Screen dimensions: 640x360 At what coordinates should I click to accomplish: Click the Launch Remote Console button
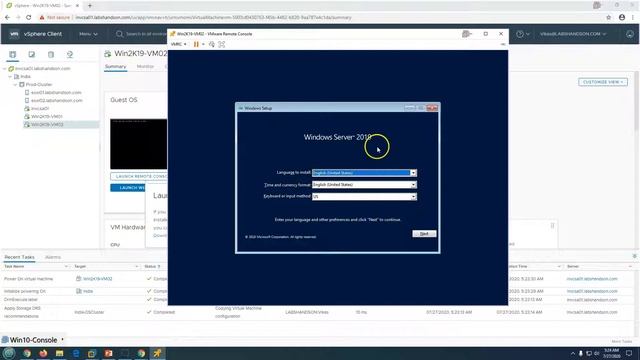139,176
